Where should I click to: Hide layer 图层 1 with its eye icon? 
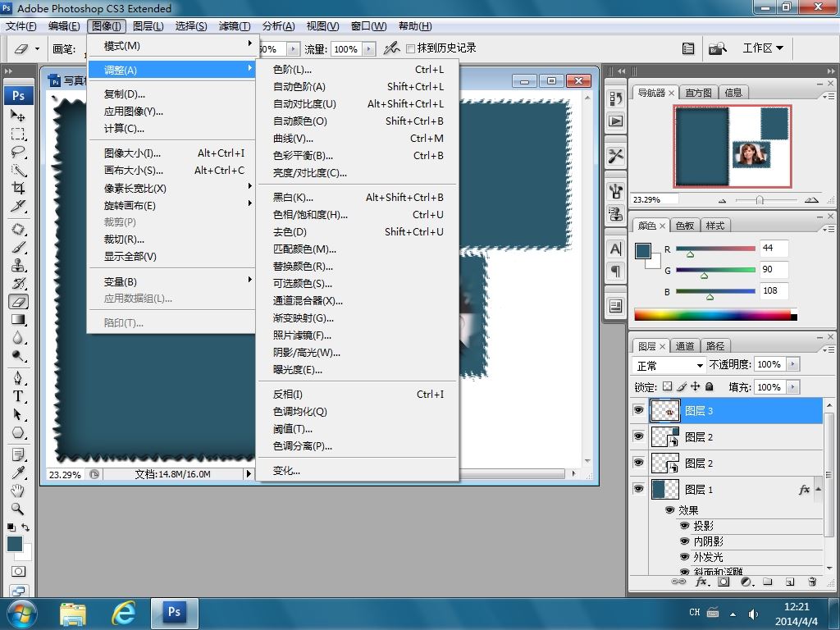638,489
